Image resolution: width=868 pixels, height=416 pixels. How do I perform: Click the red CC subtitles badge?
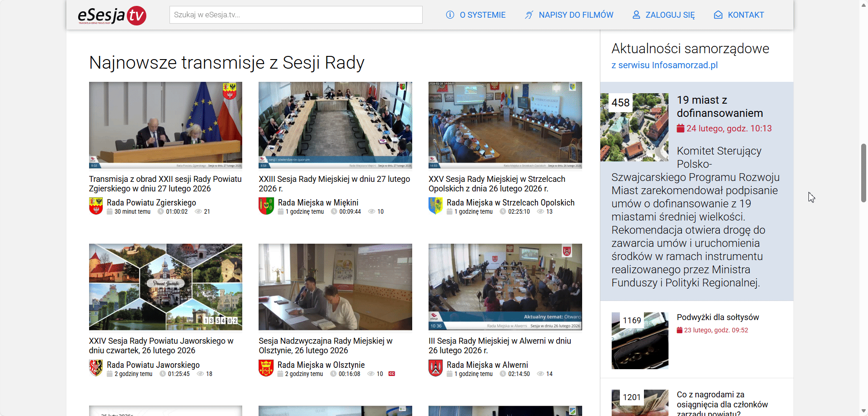point(392,374)
